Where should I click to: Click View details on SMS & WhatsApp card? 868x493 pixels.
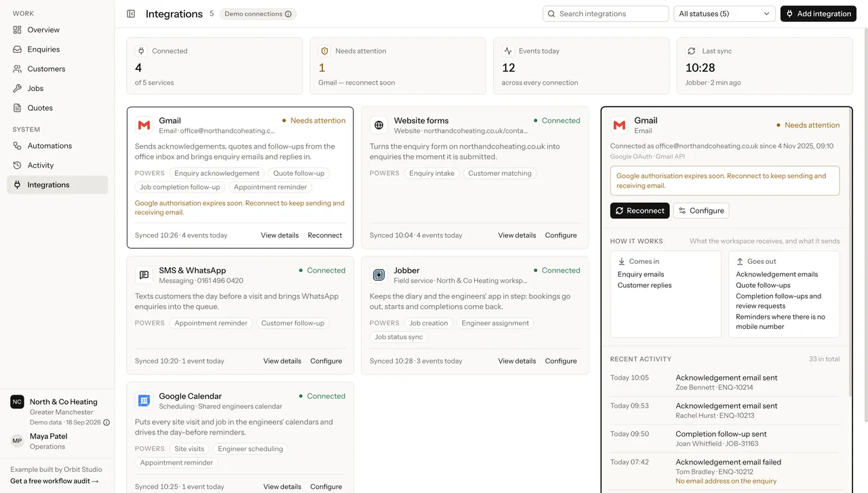pyautogui.click(x=282, y=361)
